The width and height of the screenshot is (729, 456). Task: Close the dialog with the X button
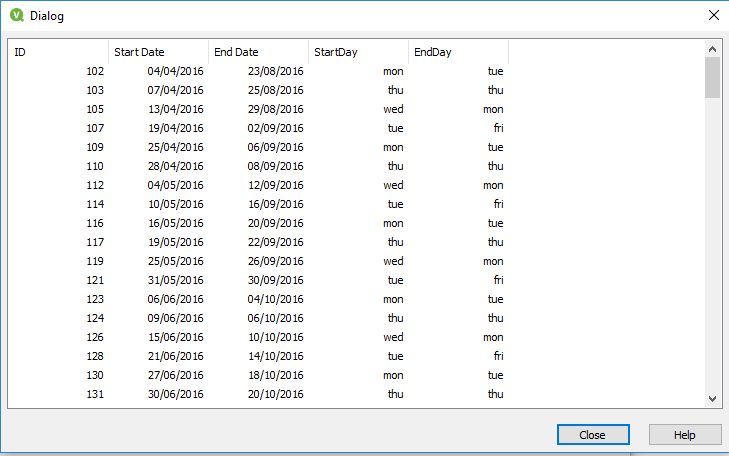click(x=714, y=15)
